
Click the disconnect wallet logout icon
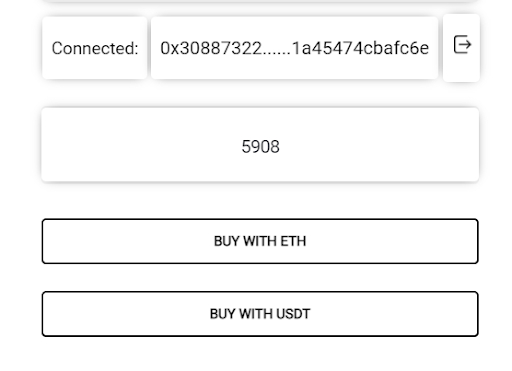tap(462, 44)
